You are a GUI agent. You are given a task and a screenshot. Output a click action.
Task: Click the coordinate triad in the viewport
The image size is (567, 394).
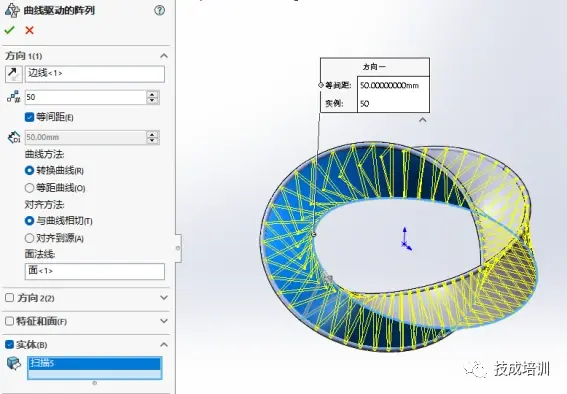tap(406, 239)
